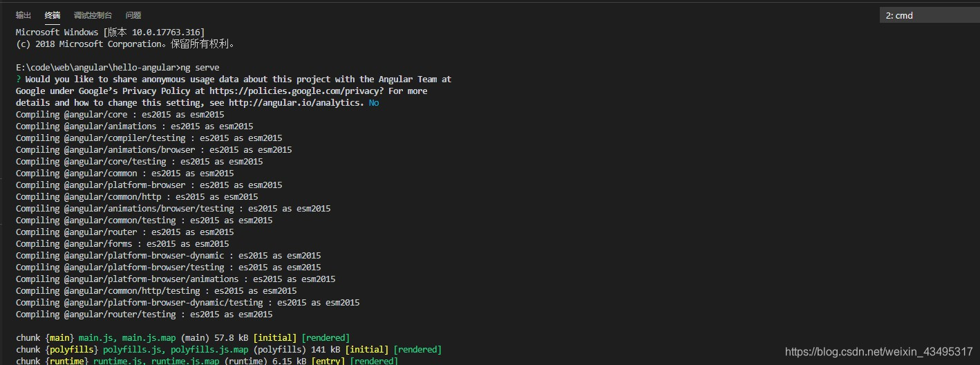The image size is (980, 365).
Task: Click the 'Compiling @angular/common/testing' line
Action: pyautogui.click(x=144, y=221)
